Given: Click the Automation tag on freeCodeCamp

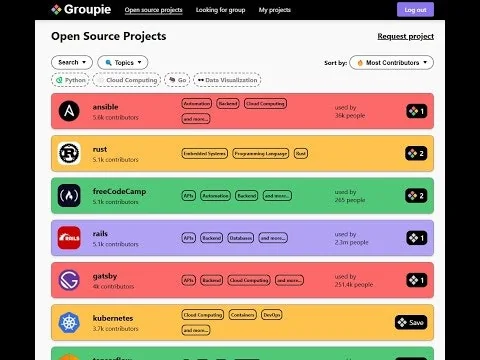Looking at the screenshot, I should pyautogui.click(x=215, y=196).
